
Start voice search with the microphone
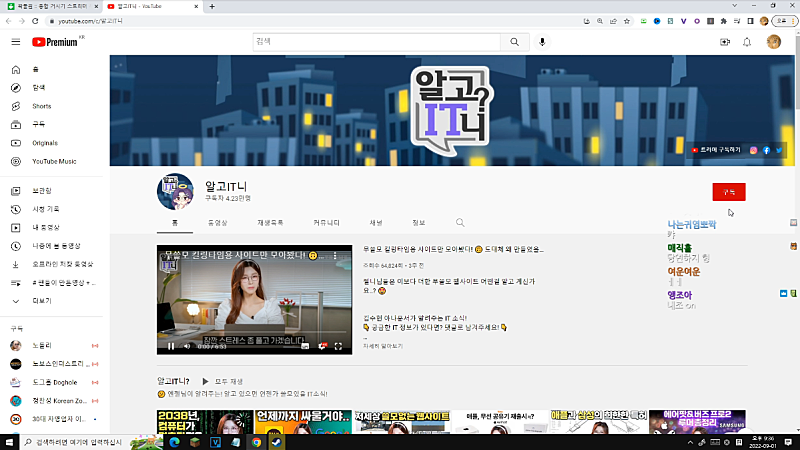click(542, 42)
